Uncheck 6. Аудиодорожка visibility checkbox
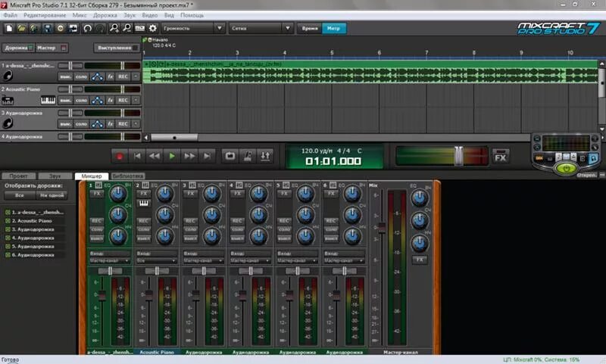 (8, 255)
